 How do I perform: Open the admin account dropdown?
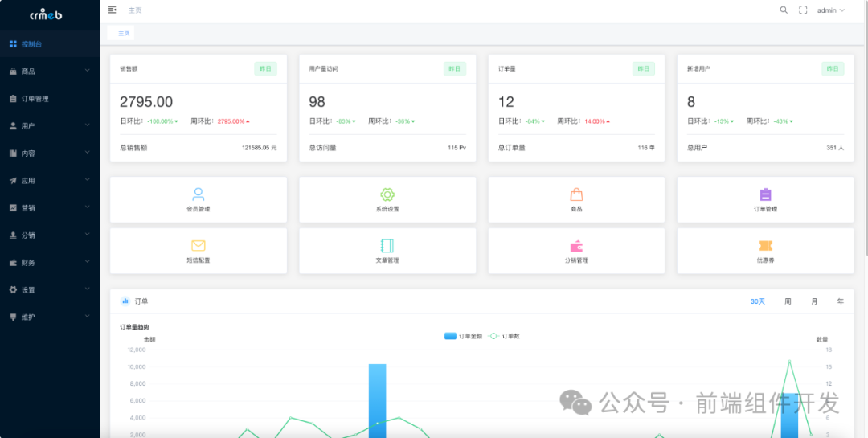coord(831,10)
